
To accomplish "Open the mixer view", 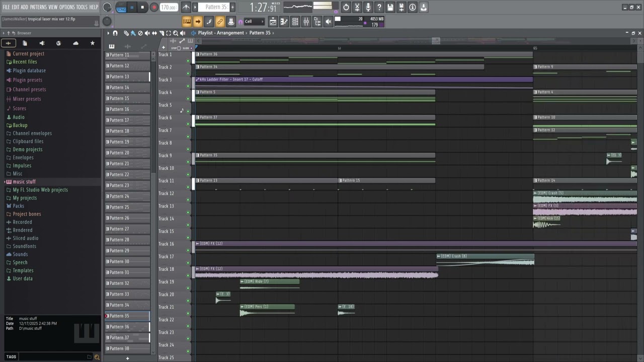I will coord(306,22).
